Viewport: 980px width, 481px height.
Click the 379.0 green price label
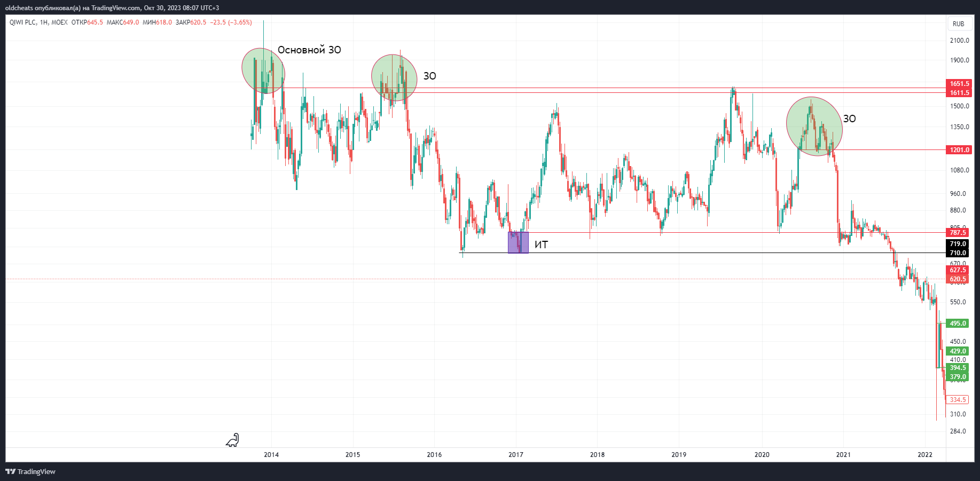958,377
